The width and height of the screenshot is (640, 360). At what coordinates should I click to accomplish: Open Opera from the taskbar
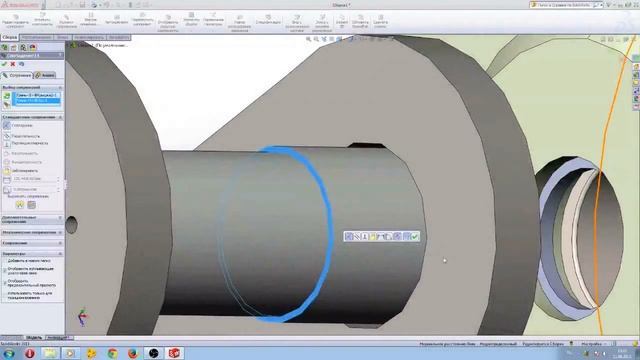[30, 353]
